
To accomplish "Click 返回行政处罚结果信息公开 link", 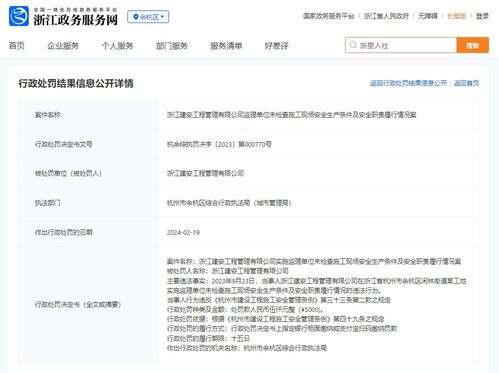I will coord(408,83).
